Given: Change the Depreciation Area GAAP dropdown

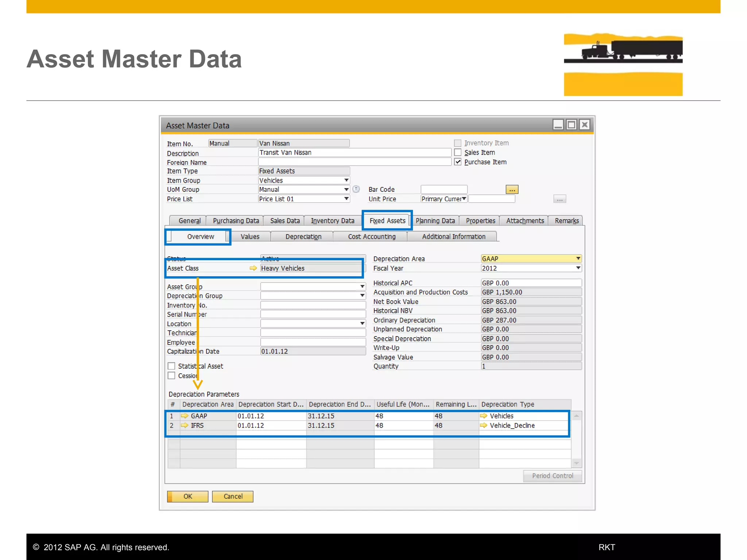Looking at the screenshot, I should 578,258.
